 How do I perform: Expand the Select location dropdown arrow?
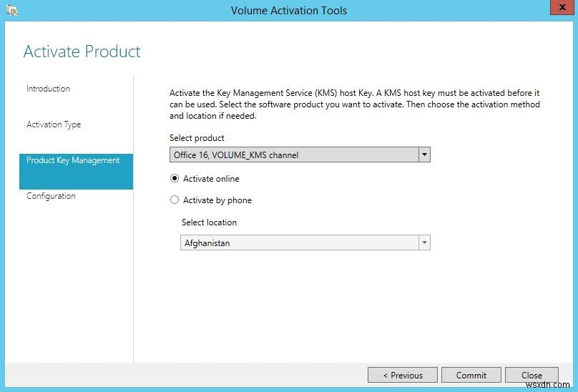(x=424, y=243)
